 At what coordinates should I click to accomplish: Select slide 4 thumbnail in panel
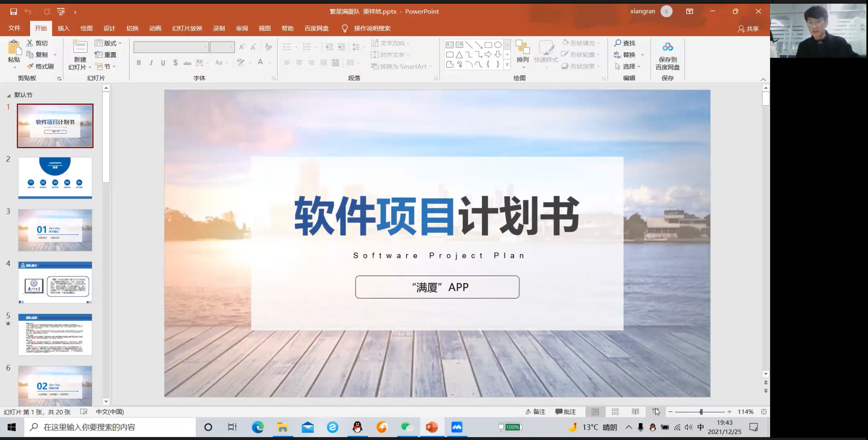55,282
